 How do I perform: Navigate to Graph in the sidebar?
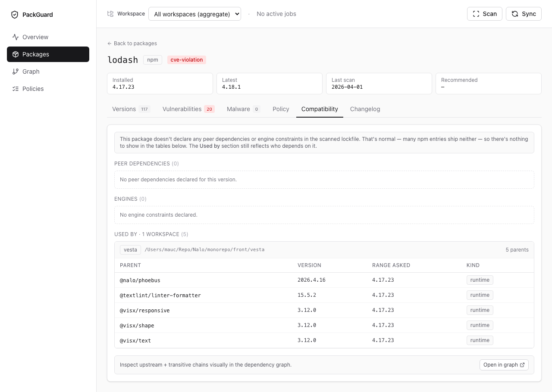48,72
